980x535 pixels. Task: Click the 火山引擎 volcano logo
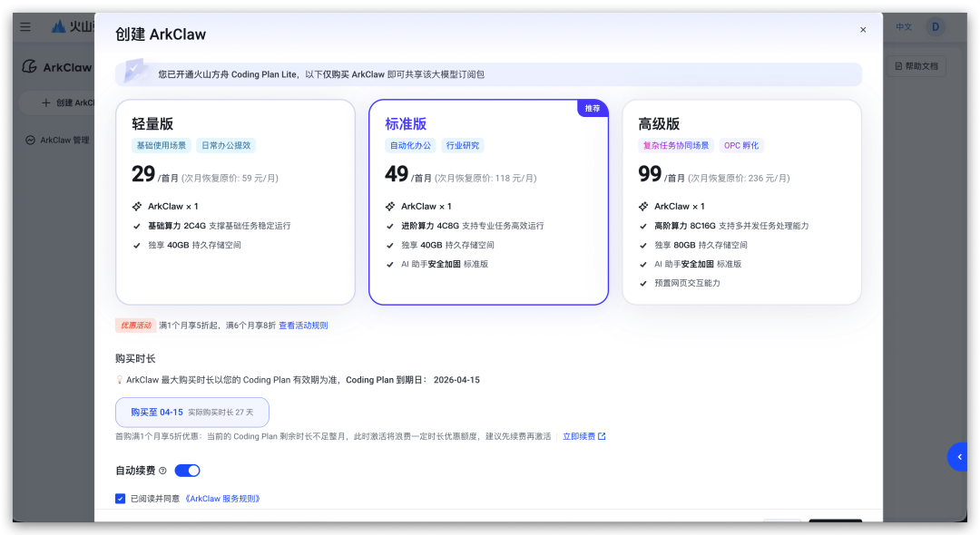(x=61, y=26)
